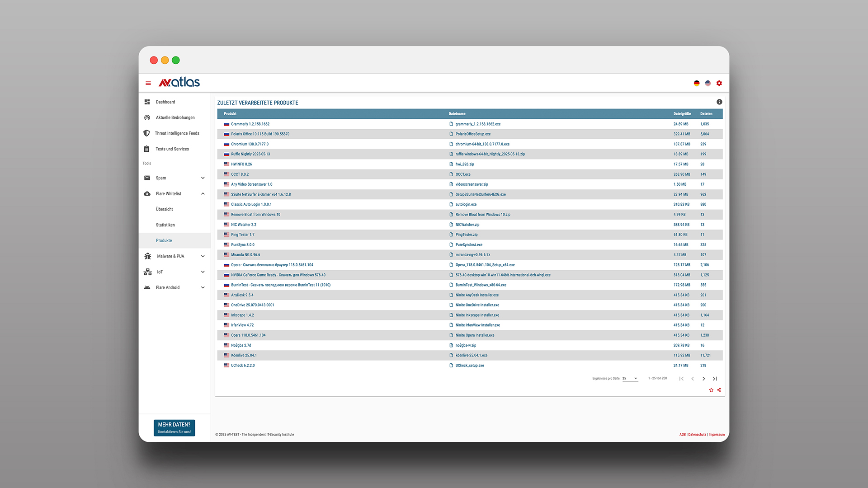868x488 pixels.
Task: Click the Spam envelope icon
Action: 147,178
